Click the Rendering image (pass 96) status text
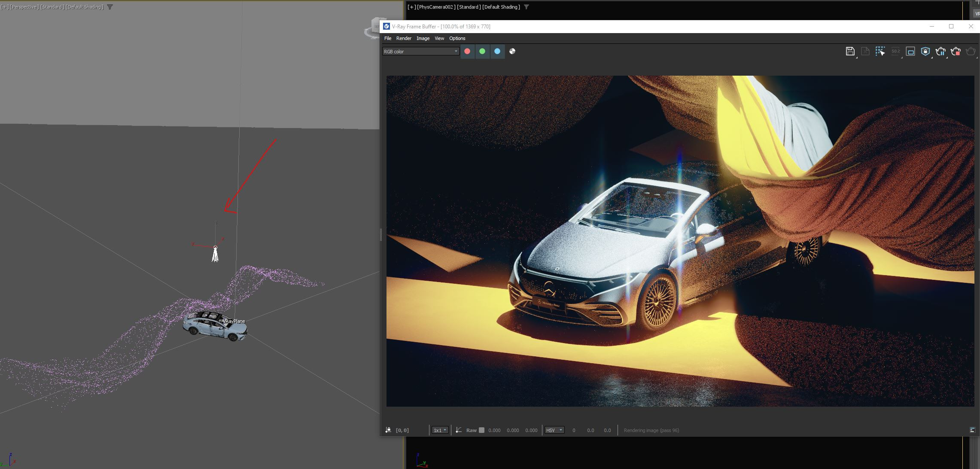The height and width of the screenshot is (469, 980). (651, 430)
